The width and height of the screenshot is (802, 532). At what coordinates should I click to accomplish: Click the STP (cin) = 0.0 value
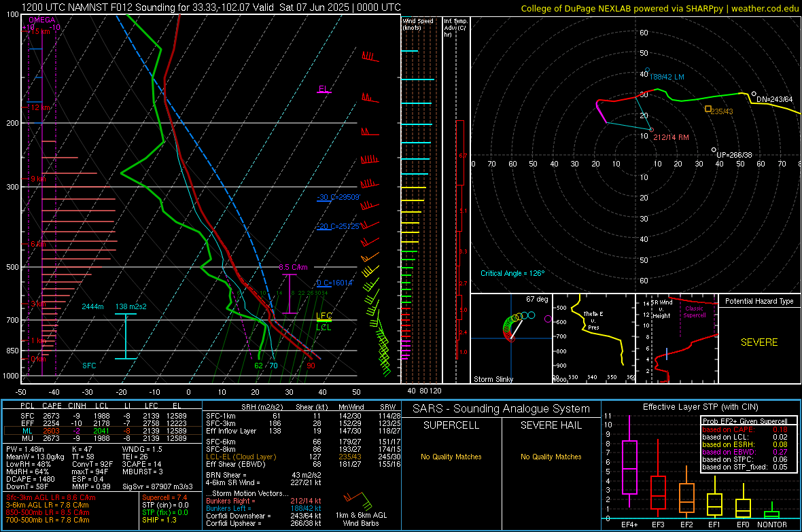coord(165,505)
